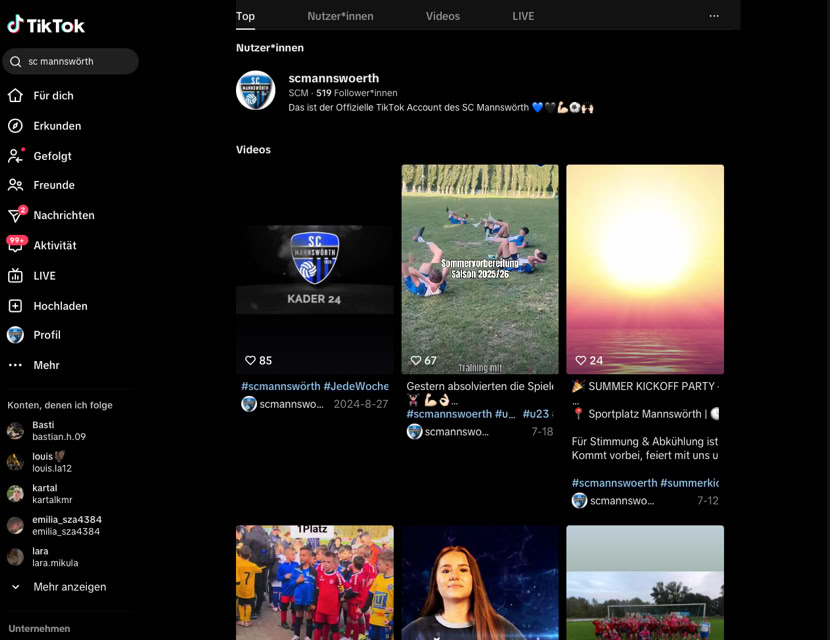The width and height of the screenshot is (830, 640).
Task: Play the Sommervorbereitung Saison 2025/26 video
Action: [480, 269]
